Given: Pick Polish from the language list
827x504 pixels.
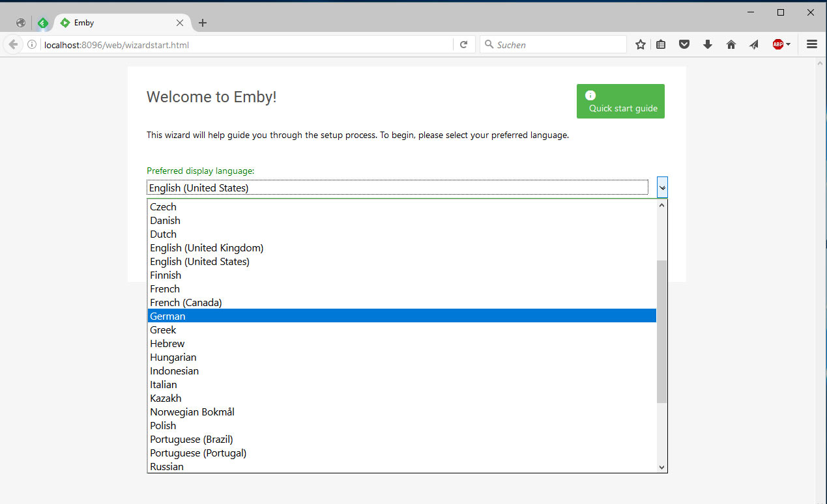Looking at the screenshot, I should 402,425.
